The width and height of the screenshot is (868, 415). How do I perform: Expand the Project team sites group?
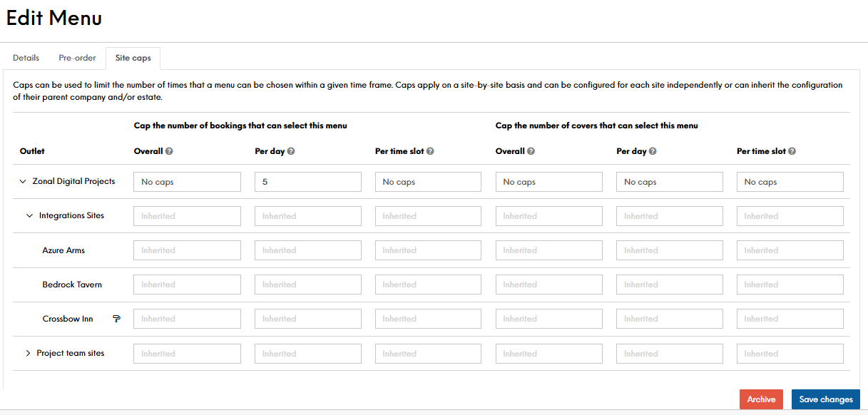29,354
